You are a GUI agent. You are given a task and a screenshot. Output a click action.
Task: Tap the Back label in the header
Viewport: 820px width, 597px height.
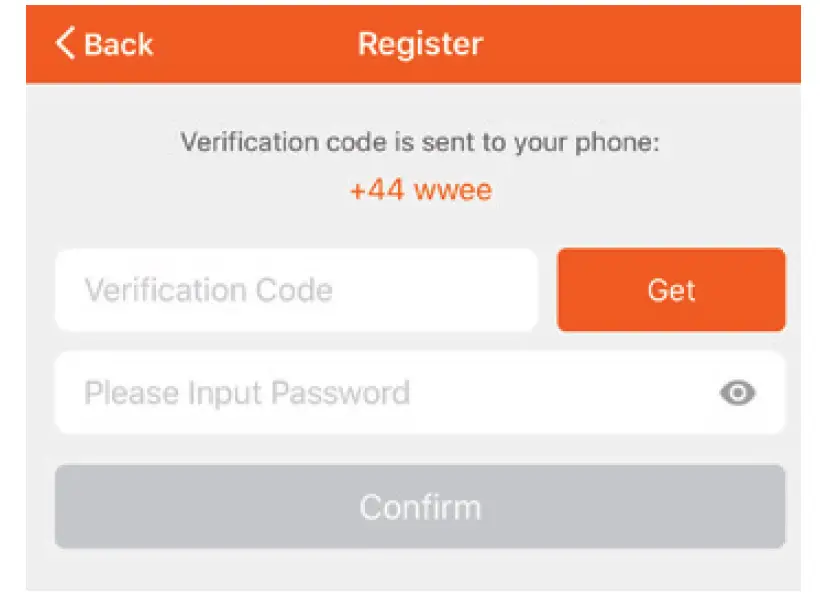[118, 44]
